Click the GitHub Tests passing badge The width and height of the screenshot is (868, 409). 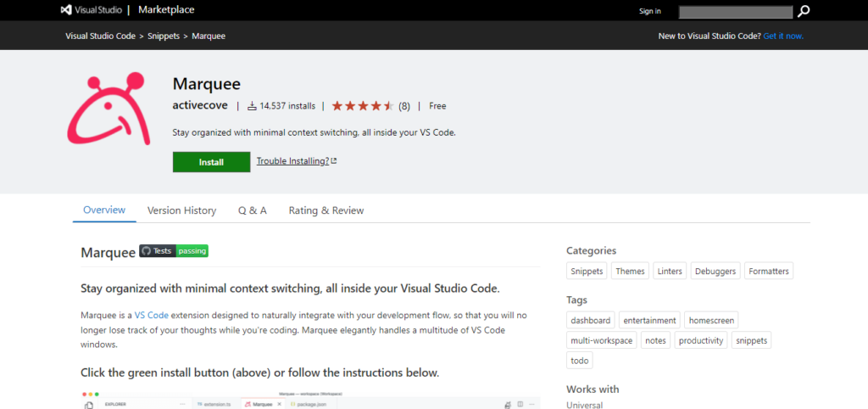coord(174,251)
